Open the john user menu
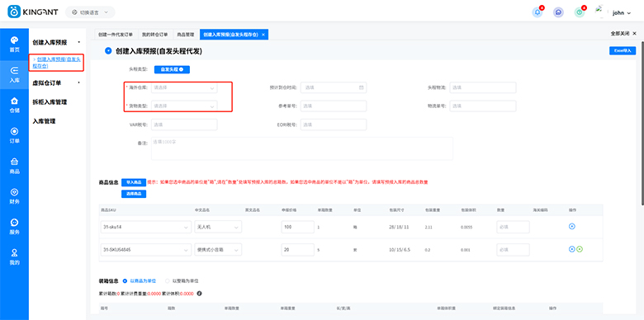 pos(622,12)
